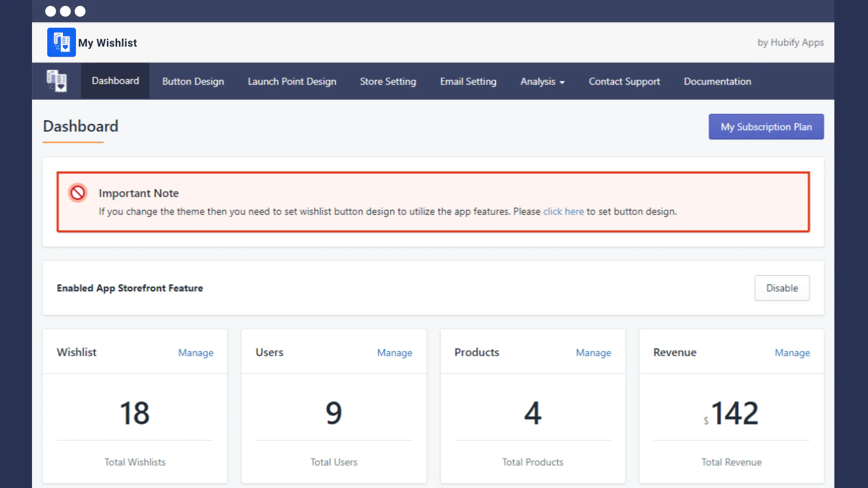Open the Button Design page

tap(193, 81)
